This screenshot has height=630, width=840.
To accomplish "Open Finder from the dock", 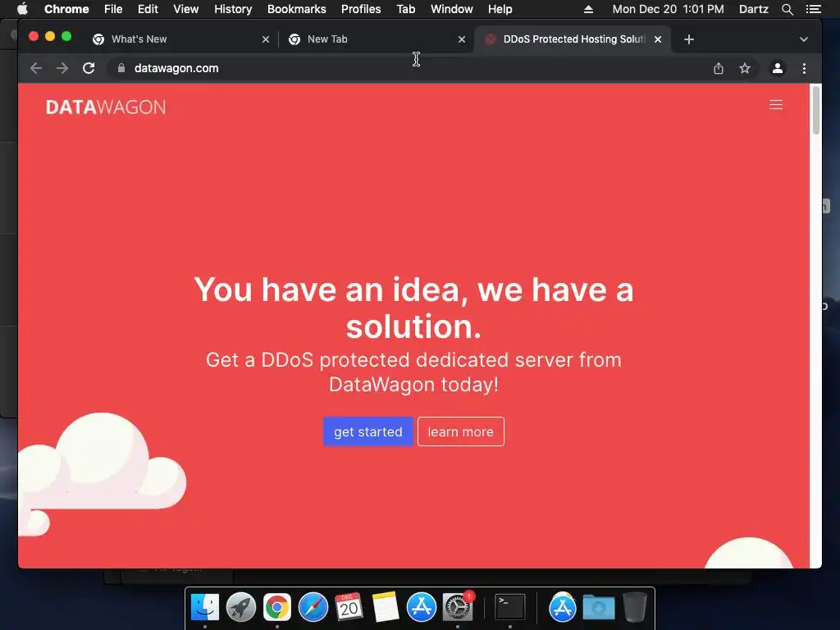I will (x=205, y=607).
